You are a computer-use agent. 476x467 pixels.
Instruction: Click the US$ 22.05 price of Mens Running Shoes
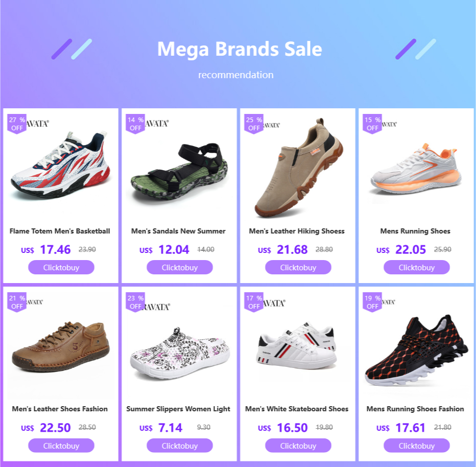tap(401, 249)
